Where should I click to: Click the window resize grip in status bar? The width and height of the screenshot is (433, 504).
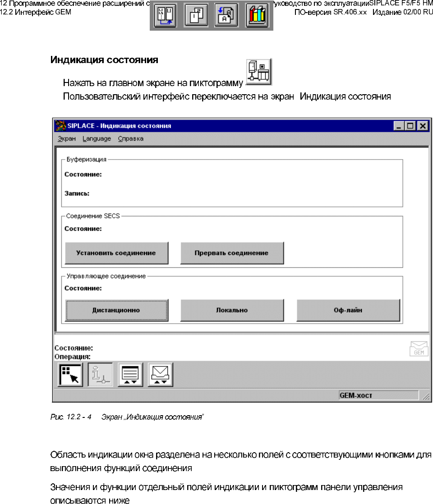point(426,397)
